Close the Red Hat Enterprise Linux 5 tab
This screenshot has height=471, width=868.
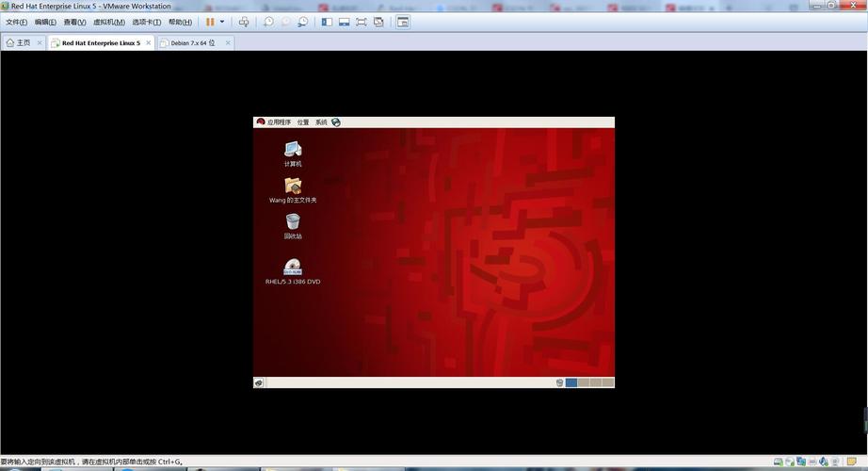click(x=149, y=42)
